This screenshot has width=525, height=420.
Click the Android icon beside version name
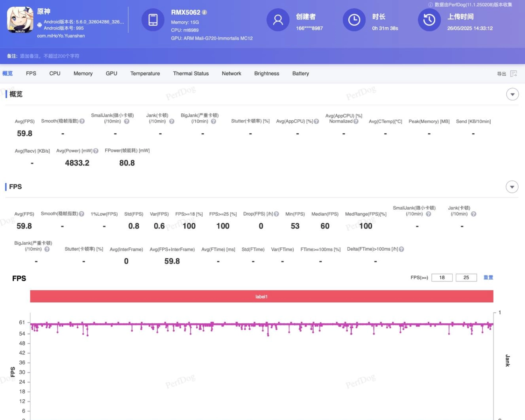click(x=40, y=25)
